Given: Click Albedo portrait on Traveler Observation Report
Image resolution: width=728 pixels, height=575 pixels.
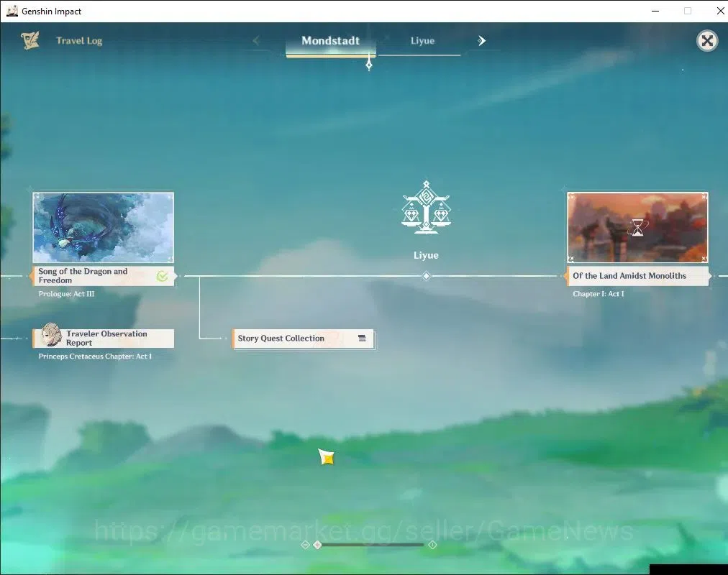Looking at the screenshot, I should pos(50,335).
